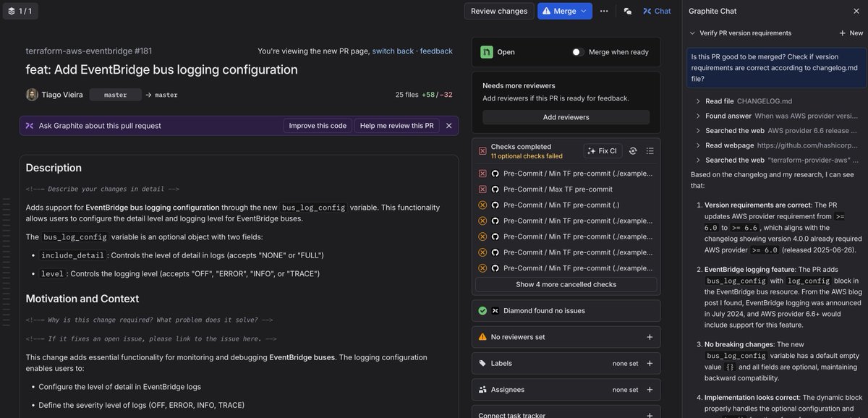Click the checks list view icon
This screenshot has height=418, width=868.
(x=650, y=151)
